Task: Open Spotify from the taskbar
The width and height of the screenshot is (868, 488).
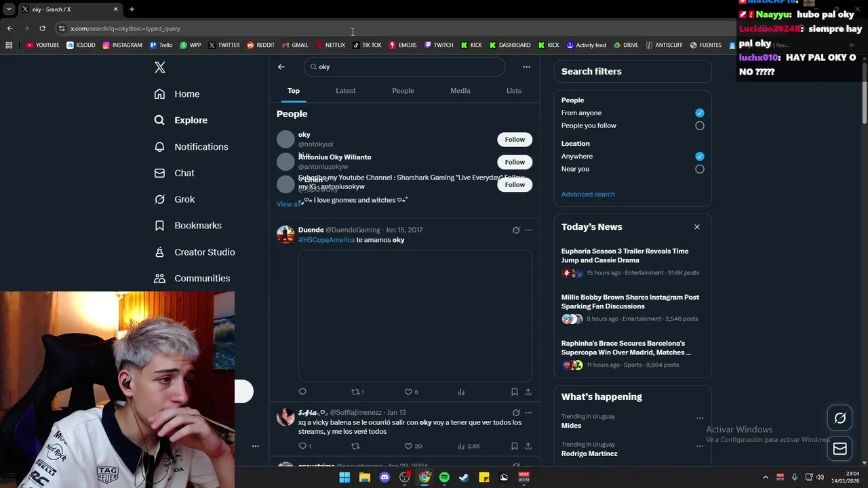Action: coord(444,477)
